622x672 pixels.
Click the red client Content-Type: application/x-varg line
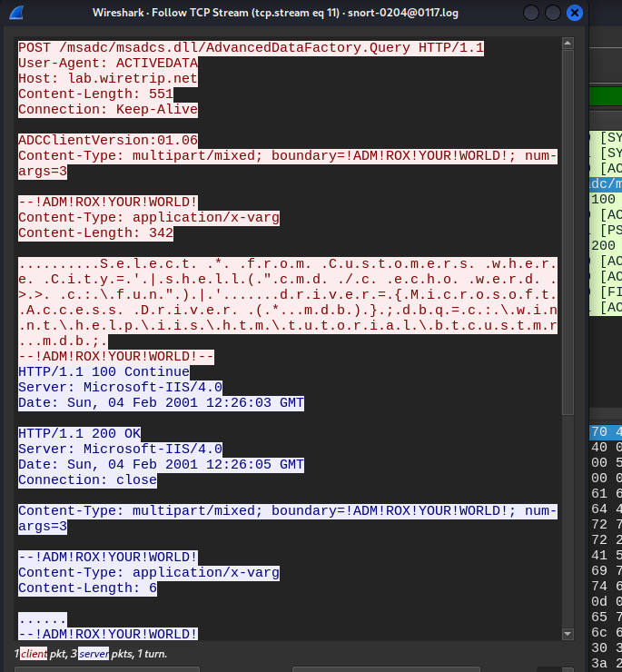tap(149, 217)
